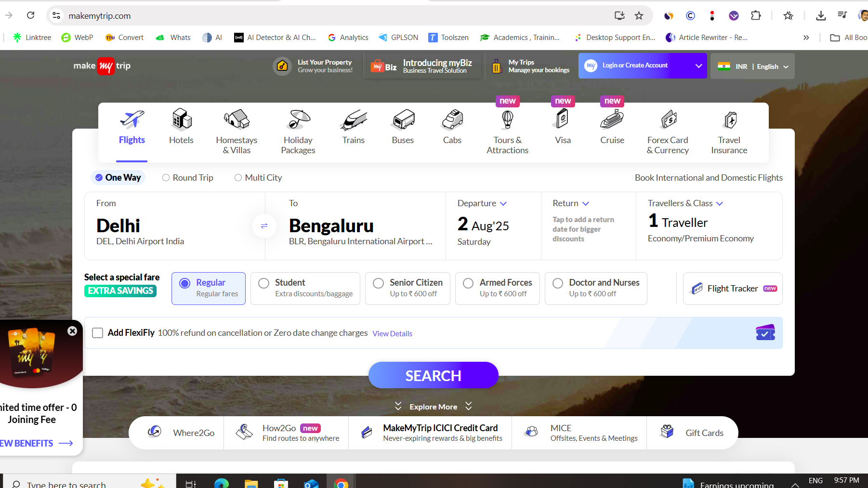Open AI Detector bookmark

275,38
